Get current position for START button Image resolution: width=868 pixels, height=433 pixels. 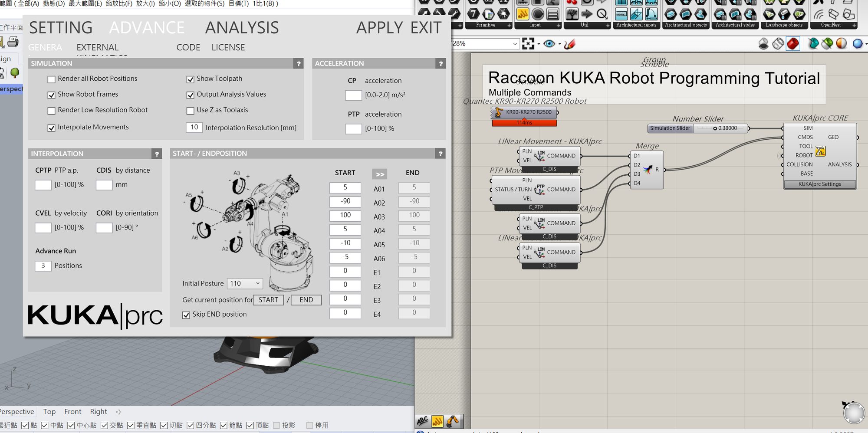pyautogui.click(x=268, y=300)
